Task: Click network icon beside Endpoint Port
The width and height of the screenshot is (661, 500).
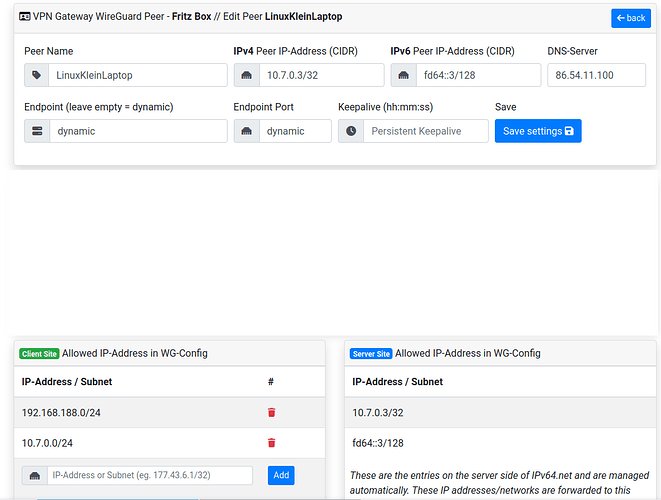Action: click(247, 131)
